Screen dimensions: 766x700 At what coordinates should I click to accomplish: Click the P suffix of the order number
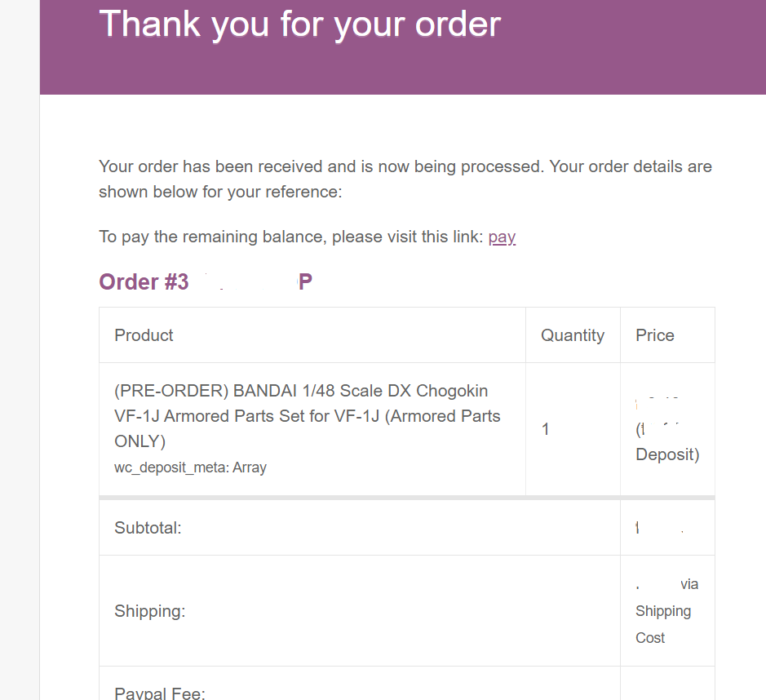point(305,281)
